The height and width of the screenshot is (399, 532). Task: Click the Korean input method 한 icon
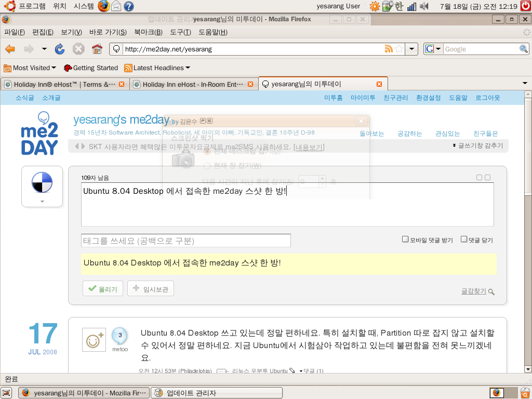[398, 6]
